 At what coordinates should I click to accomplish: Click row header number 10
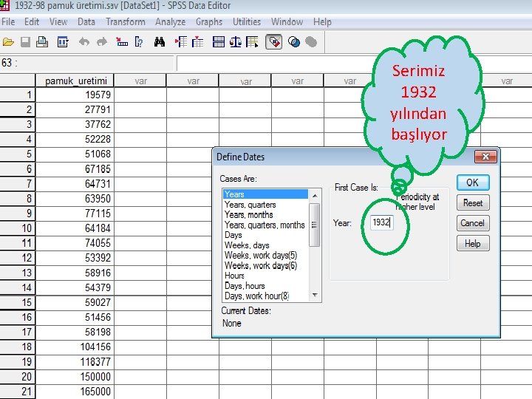click(18, 228)
